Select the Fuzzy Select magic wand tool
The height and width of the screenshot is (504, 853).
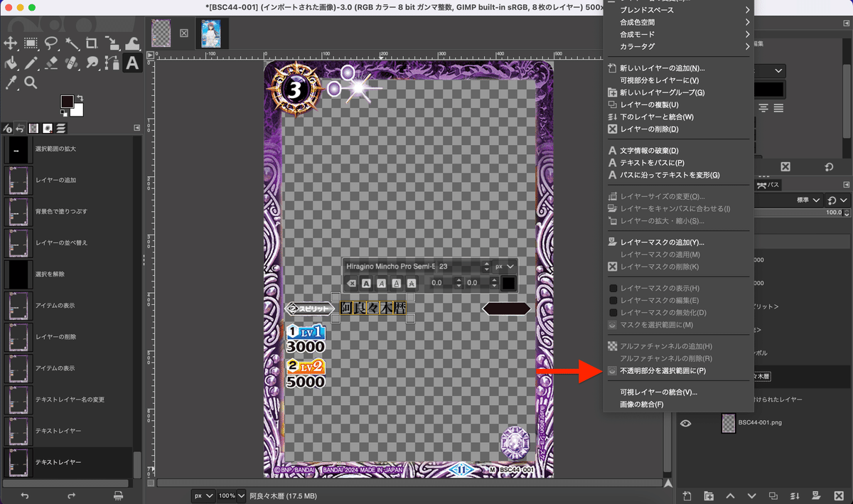(72, 43)
